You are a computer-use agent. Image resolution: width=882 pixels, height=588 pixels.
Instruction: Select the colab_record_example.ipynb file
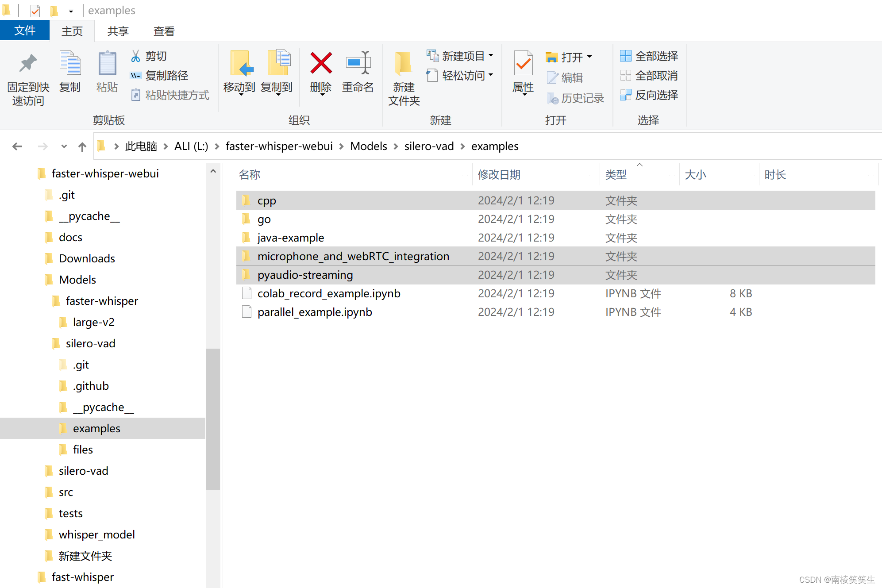tap(328, 293)
